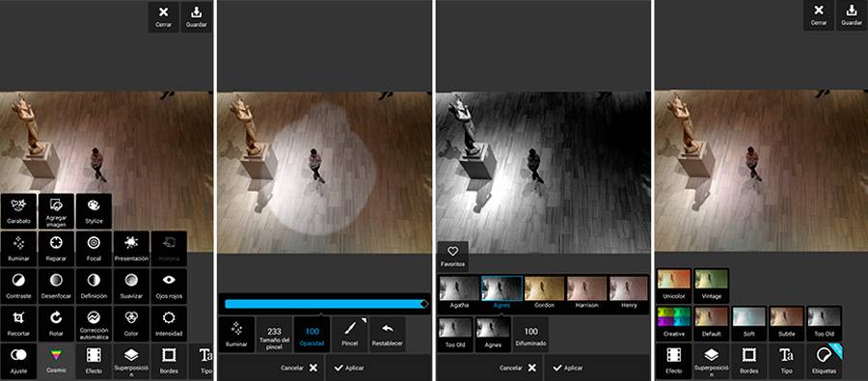Choose the Agatha filter thumbnail
This screenshot has height=381, width=868.
pyautogui.click(x=459, y=293)
